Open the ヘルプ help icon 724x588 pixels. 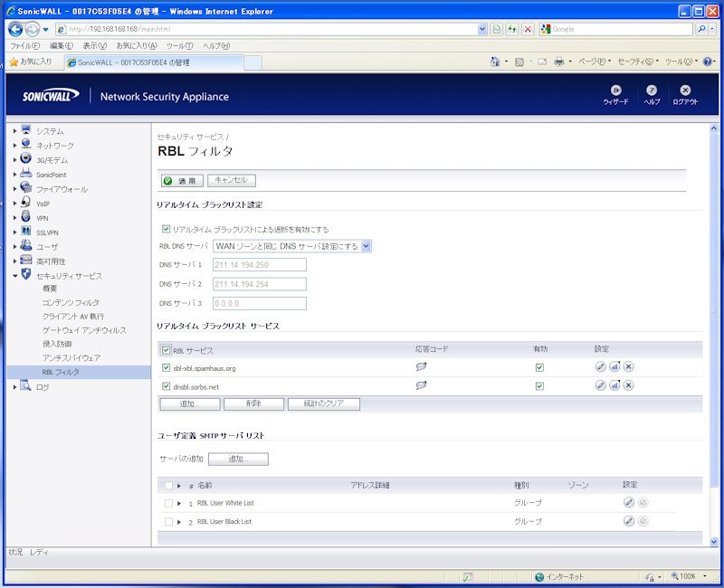point(652,90)
